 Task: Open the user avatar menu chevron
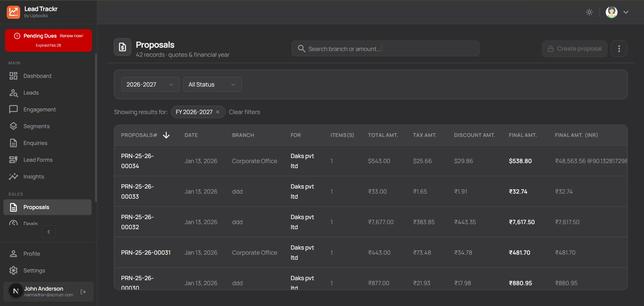click(x=626, y=12)
